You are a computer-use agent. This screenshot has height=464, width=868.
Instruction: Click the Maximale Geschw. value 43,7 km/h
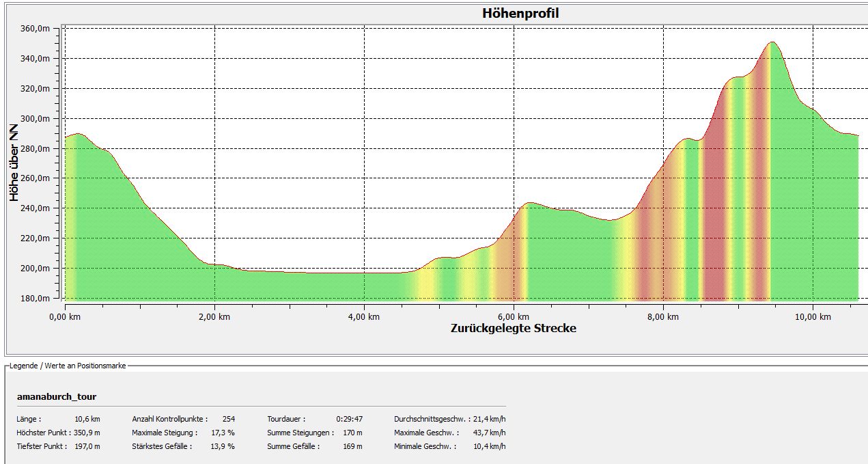(x=490, y=433)
